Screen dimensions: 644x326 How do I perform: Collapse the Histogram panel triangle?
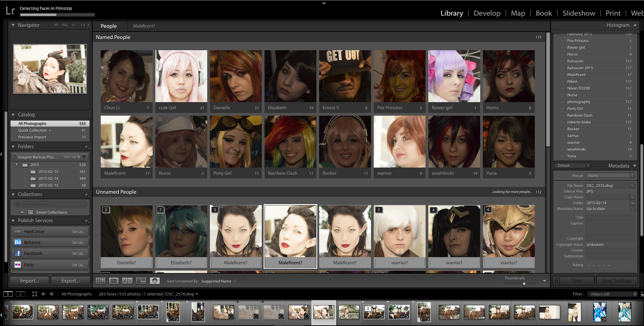pyautogui.click(x=635, y=25)
